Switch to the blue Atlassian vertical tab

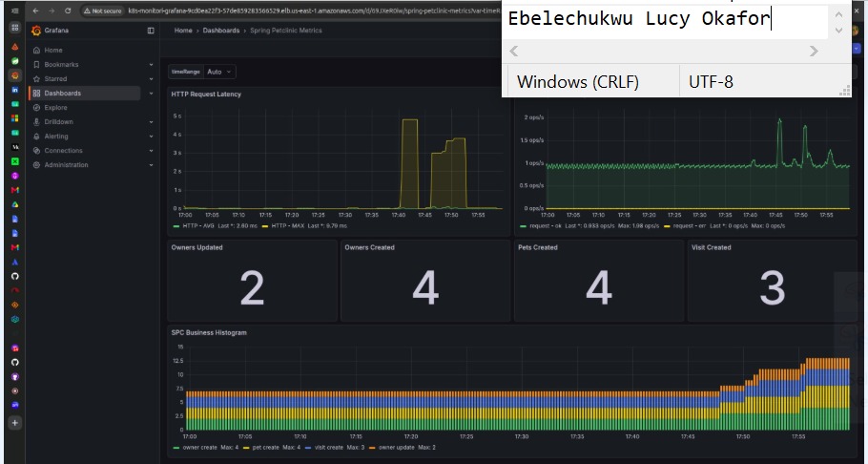[15, 262]
